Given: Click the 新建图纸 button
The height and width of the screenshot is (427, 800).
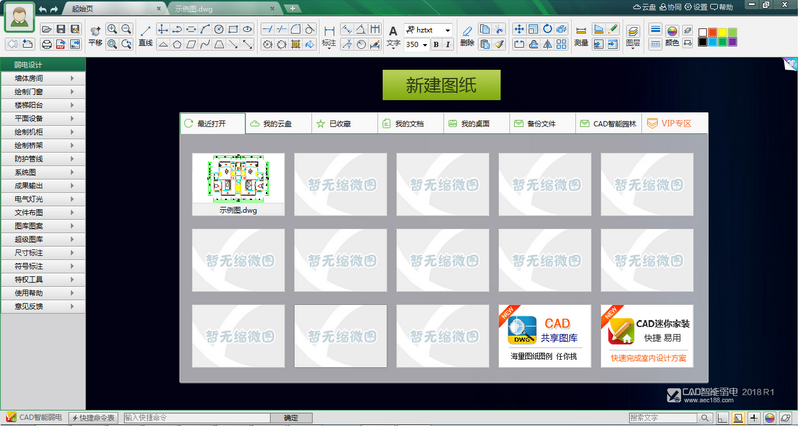Looking at the screenshot, I should click(x=441, y=86).
